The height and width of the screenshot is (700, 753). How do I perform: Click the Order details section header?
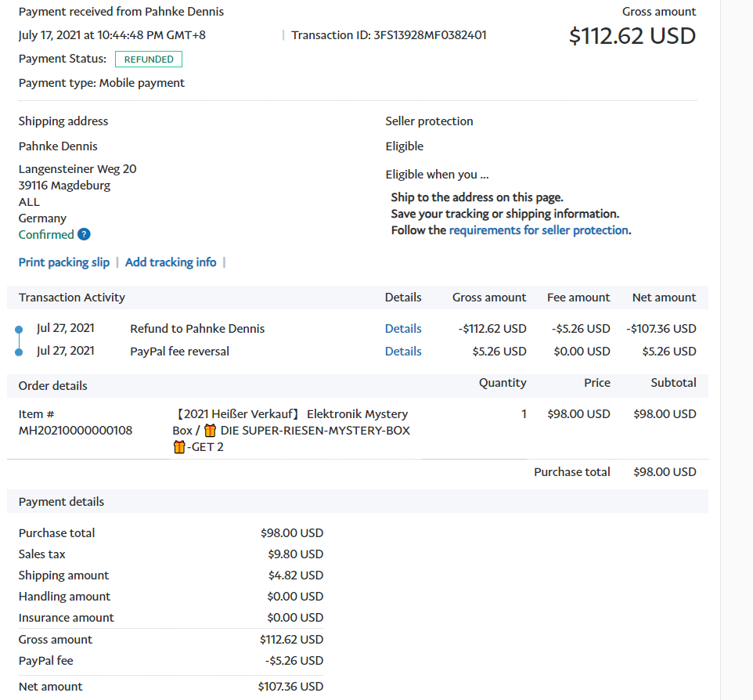point(53,386)
